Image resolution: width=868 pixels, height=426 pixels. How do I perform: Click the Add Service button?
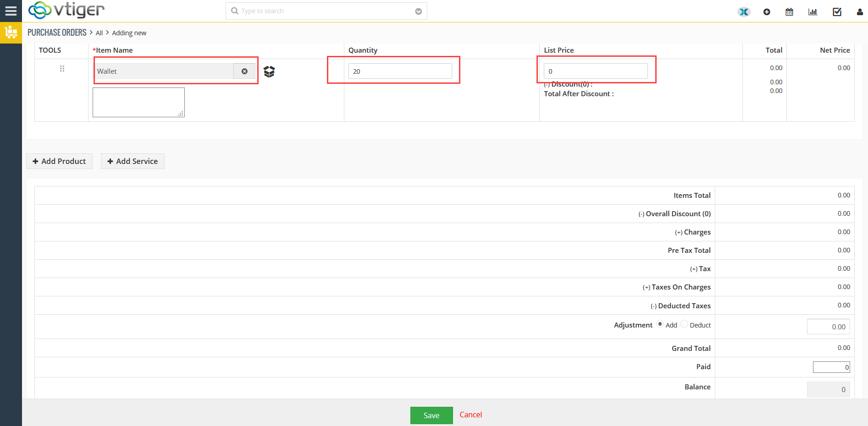click(133, 161)
